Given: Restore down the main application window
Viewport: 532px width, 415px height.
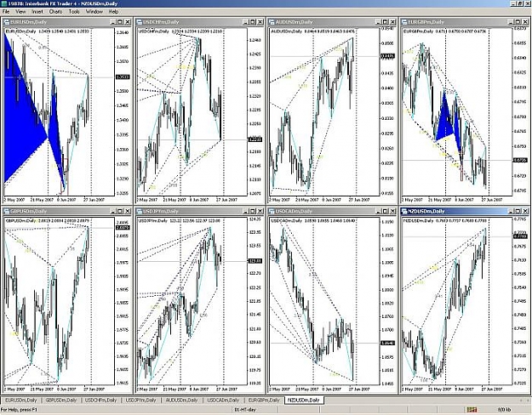Looking at the screenshot, I should [x=521, y=3].
